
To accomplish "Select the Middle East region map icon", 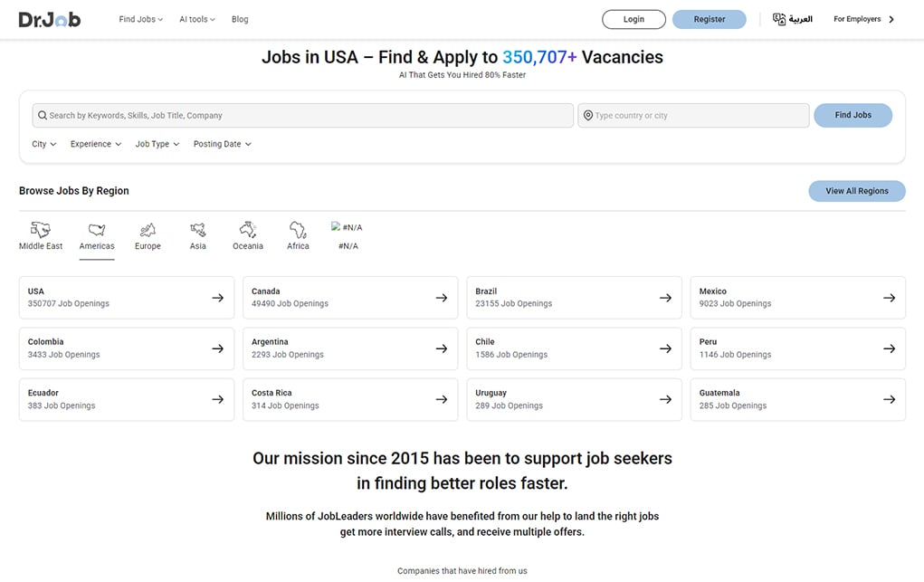I will tap(41, 230).
